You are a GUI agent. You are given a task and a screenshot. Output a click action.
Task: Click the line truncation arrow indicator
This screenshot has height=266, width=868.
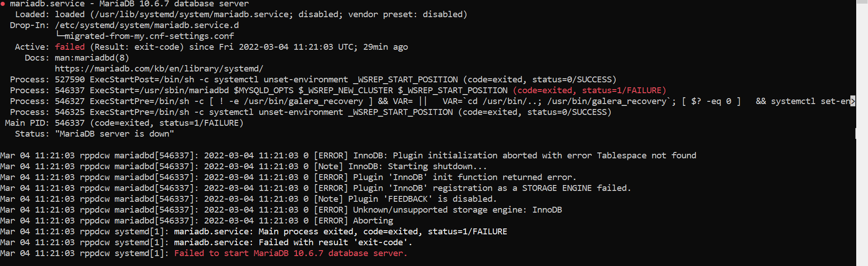853,101
